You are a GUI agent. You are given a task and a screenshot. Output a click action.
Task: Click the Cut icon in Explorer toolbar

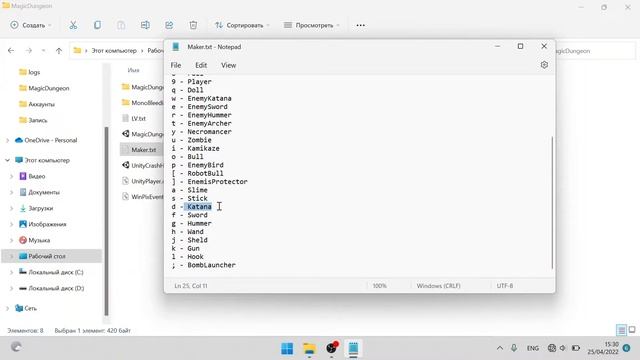pos(73,25)
